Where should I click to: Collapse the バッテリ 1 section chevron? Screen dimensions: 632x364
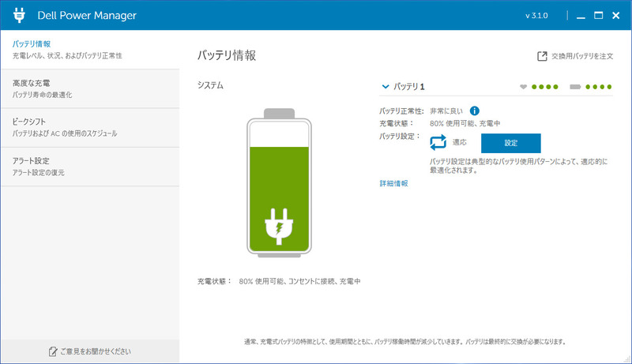(386, 87)
